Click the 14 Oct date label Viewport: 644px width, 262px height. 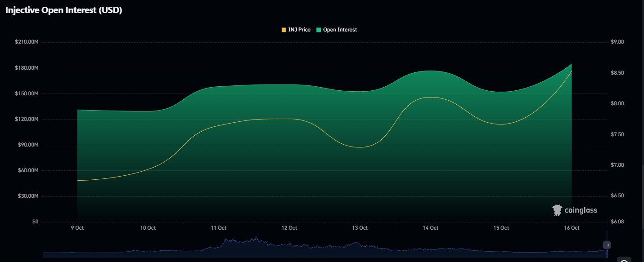[431, 228]
